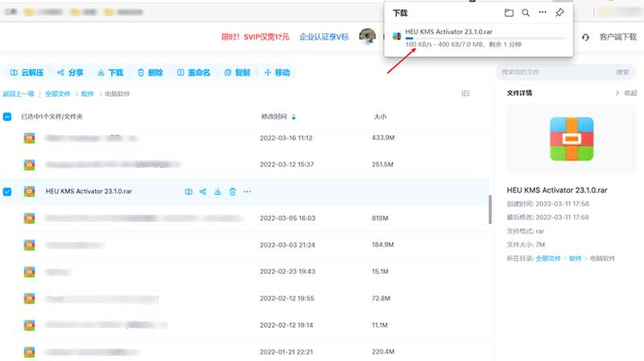
Task: Download icon on HEU KMS Activator row
Action: point(217,192)
